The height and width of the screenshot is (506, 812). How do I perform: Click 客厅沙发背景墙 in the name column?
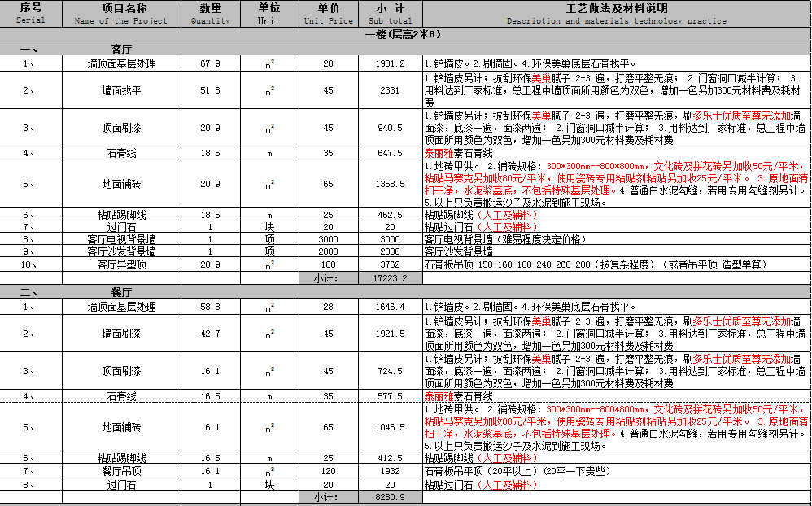(121, 251)
